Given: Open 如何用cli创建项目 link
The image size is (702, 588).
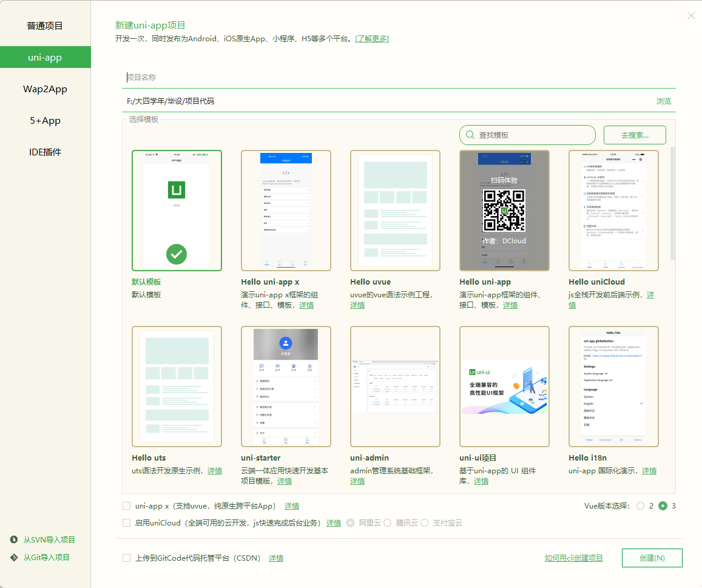Looking at the screenshot, I should (x=573, y=558).
